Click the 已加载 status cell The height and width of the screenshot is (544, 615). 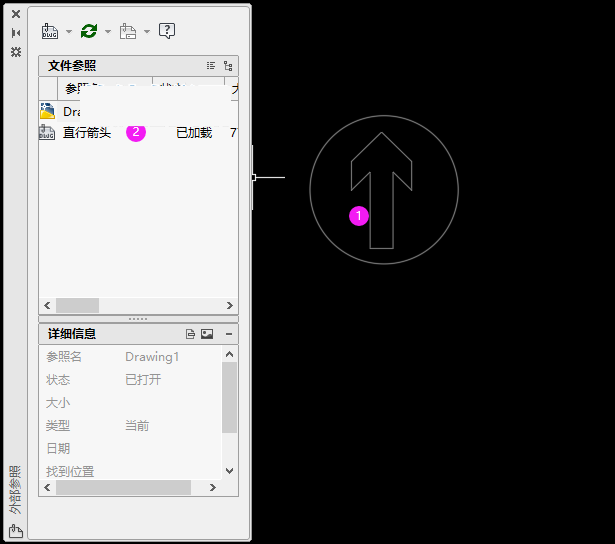[194, 133]
